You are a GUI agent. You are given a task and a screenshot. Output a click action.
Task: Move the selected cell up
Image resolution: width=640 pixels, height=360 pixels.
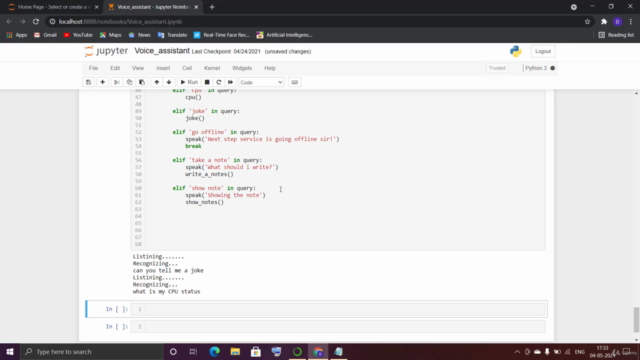point(156,82)
